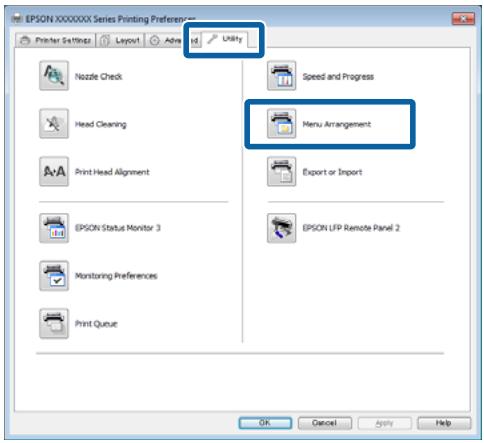Click the "EPSON LFP Remote Panel 2" text
The image size is (484, 443).
pyautogui.click(x=351, y=228)
